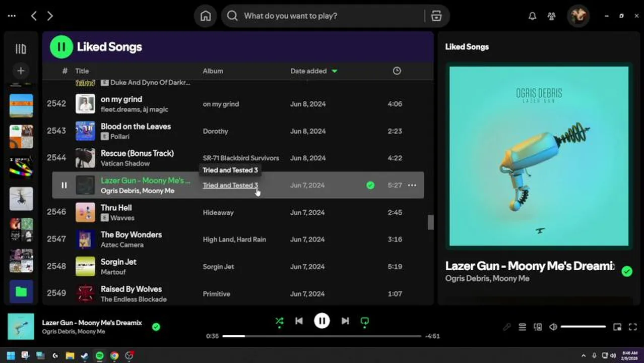Pause playback with center white button
Screen dimensions: 644x363
click(x=322, y=321)
